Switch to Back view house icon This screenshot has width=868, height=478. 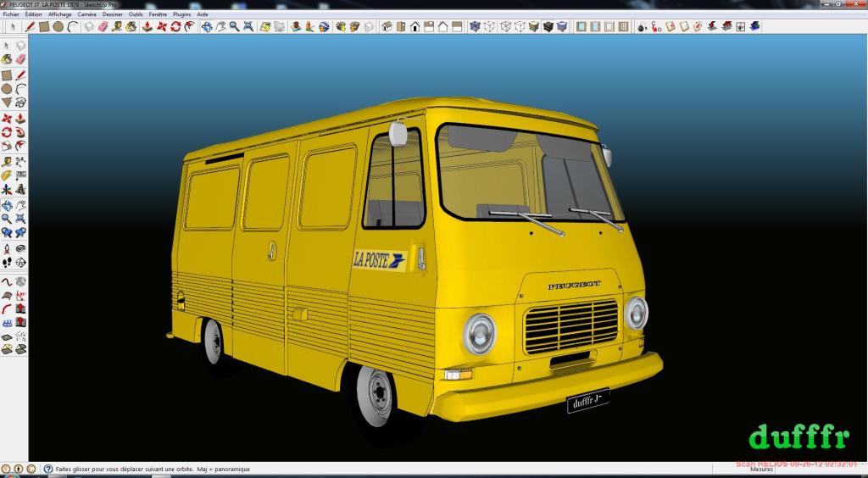(442, 26)
